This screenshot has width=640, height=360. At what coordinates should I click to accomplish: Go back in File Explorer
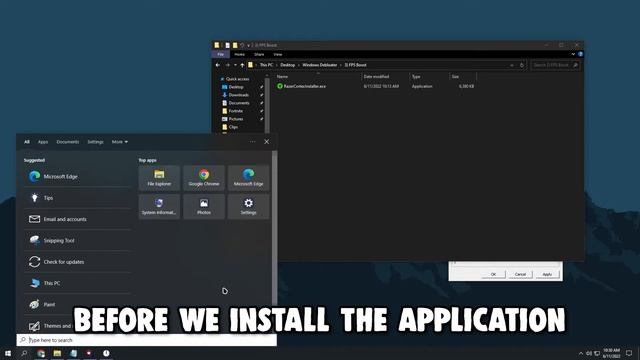(x=218, y=65)
